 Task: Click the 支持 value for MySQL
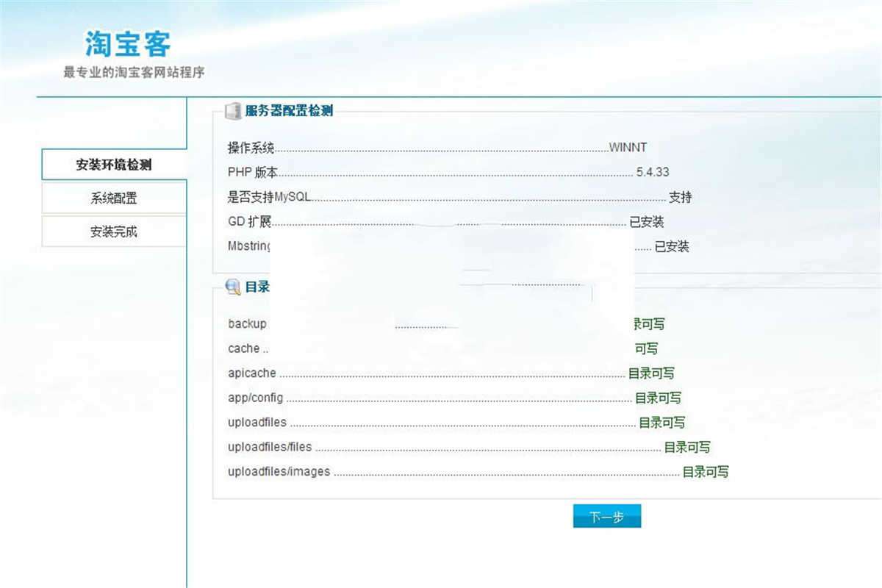point(680,197)
